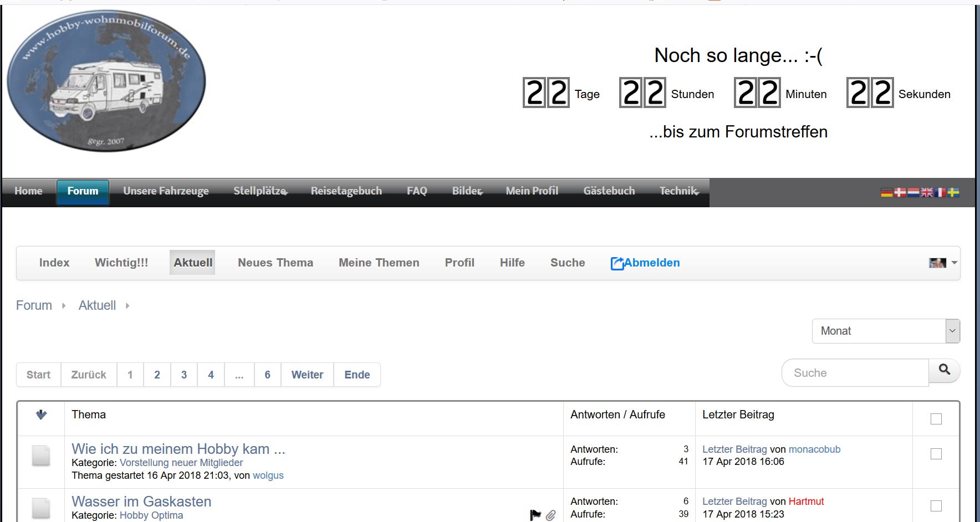Screen dimensions: 980x522
Task: Switch site language with the German flag
Action: 886,193
